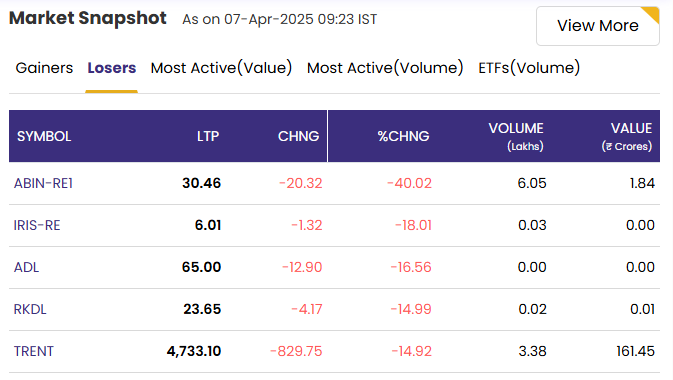Open the Most Active(Value) tab
The height and width of the screenshot is (380, 673).
pyautogui.click(x=221, y=68)
